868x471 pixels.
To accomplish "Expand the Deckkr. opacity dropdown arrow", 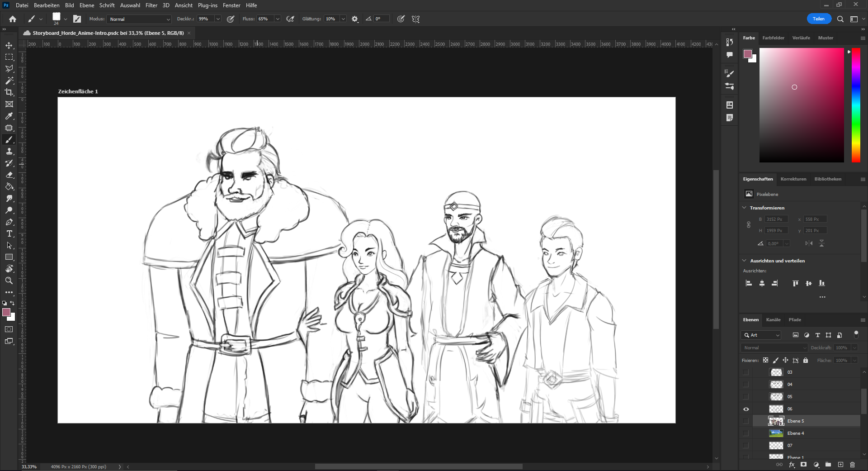I will tap(218, 19).
